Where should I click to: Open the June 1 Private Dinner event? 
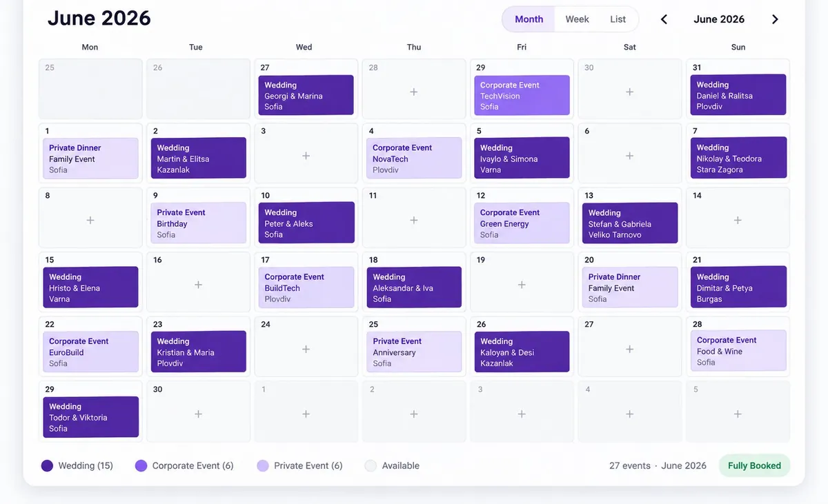(x=90, y=159)
